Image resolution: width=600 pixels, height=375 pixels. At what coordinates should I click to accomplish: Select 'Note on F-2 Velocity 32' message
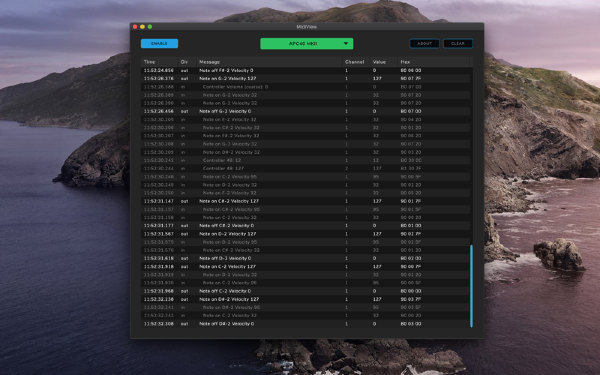tap(230, 193)
